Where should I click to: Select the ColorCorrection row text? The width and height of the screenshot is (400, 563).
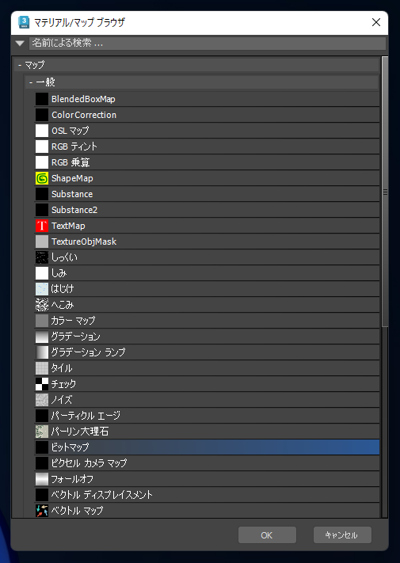tap(84, 115)
